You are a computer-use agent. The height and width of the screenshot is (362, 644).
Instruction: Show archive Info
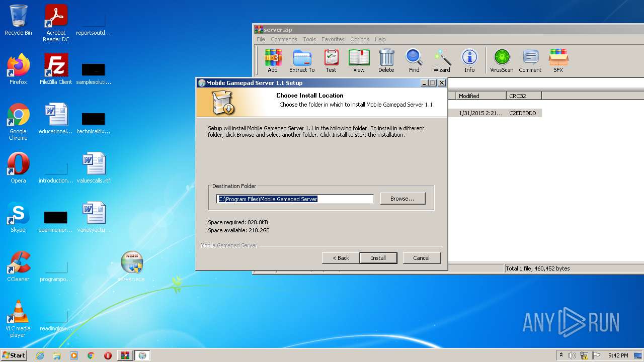click(469, 61)
